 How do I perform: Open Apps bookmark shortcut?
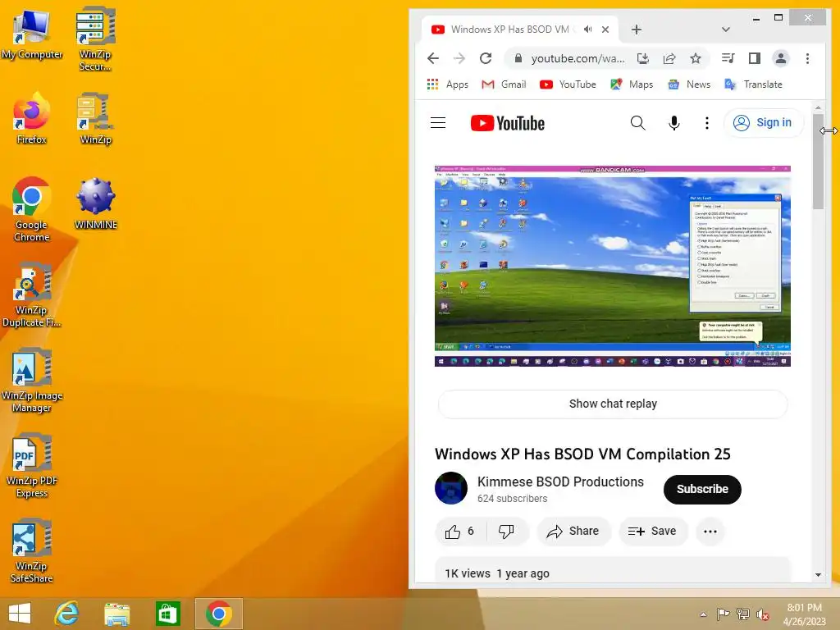tap(447, 84)
